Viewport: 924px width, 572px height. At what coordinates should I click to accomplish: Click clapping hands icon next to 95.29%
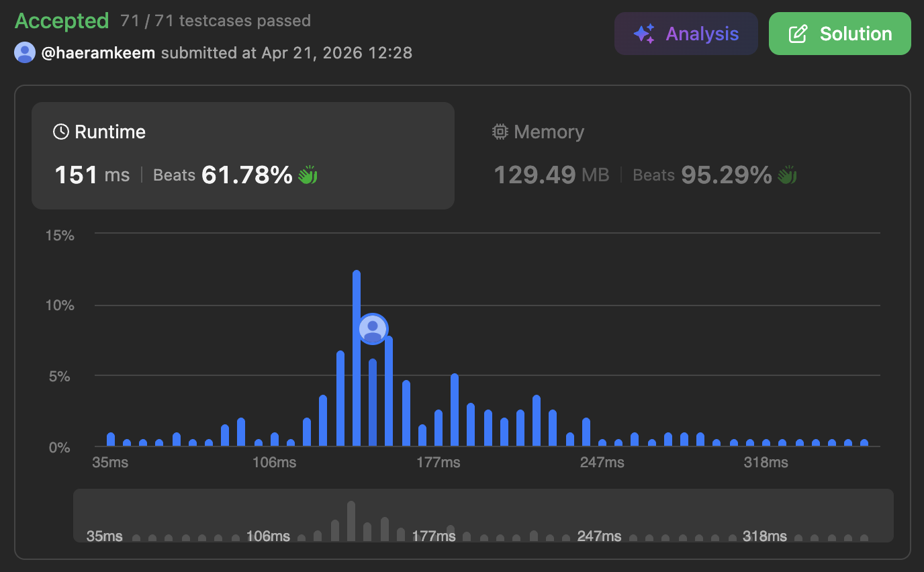786,175
